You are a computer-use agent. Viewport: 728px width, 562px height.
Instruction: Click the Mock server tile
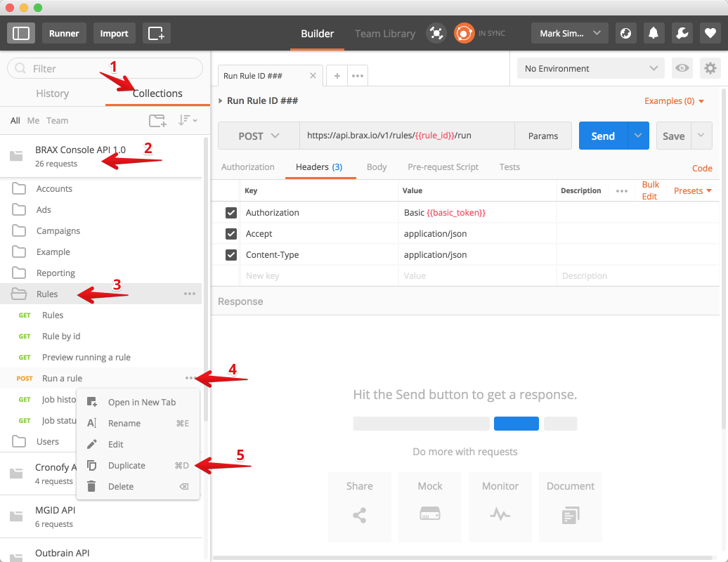point(430,507)
